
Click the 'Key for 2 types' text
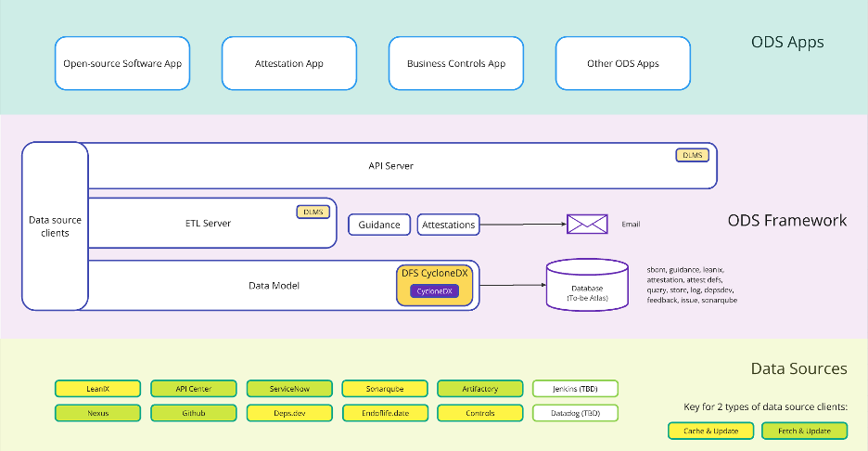(765, 406)
